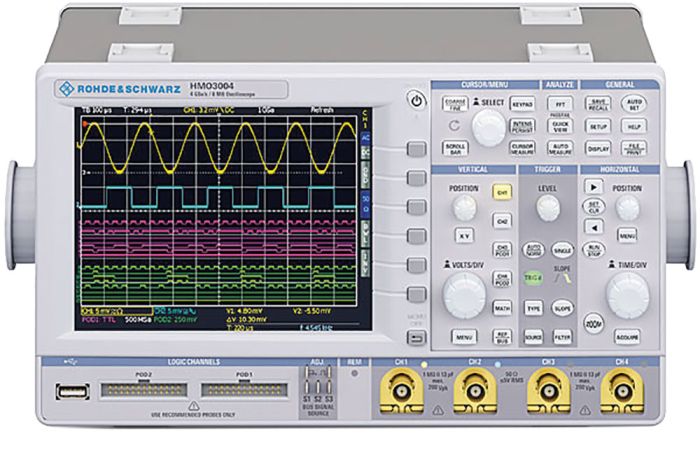700x457 pixels.
Task: Select the DISPLAY button in General
Action: tap(598, 149)
